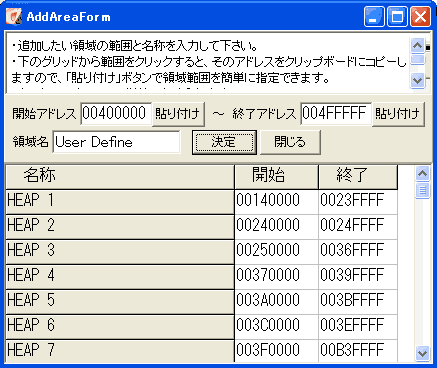Click end address cell 00B3FFFF

pos(358,351)
